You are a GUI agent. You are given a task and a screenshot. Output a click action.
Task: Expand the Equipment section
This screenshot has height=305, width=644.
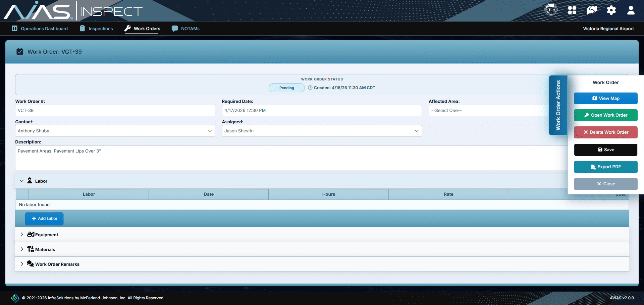(22, 234)
